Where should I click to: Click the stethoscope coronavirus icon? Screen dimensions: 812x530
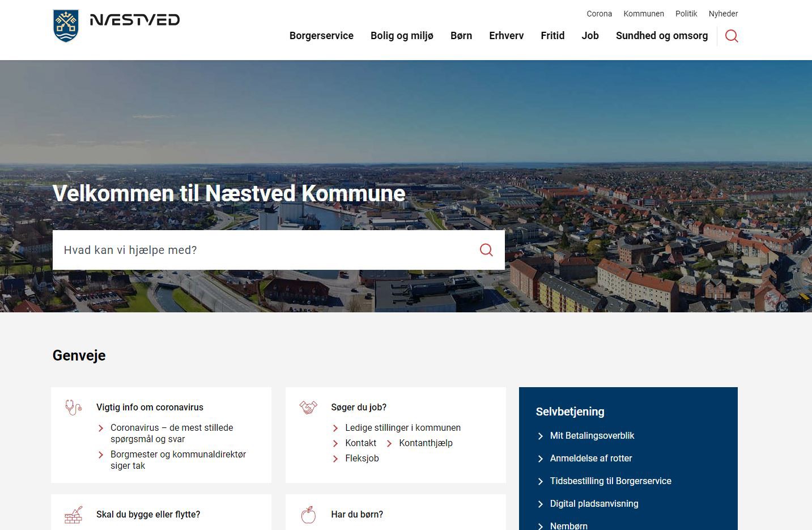tap(74, 407)
